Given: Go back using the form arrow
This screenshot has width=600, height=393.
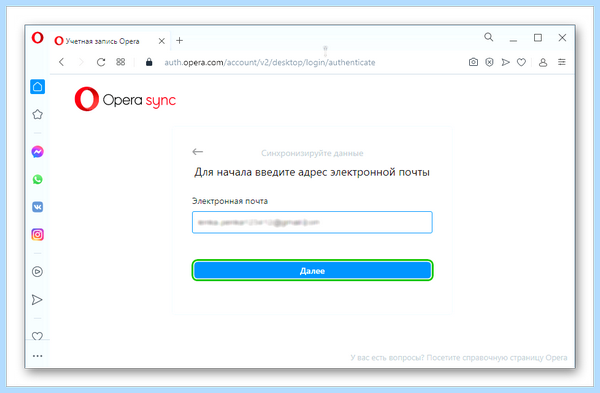Looking at the screenshot, I should point(197,152).
